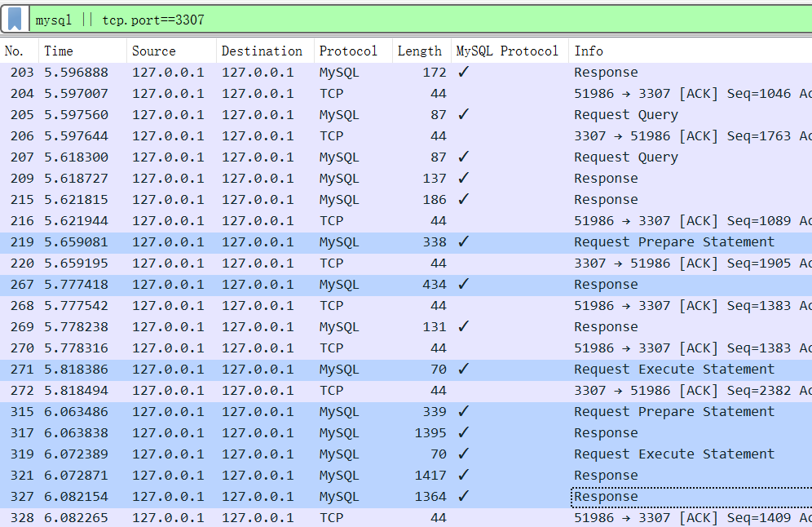Select packet 271 Request Execute Statement

pyautogui.click(x=673, y=370)
